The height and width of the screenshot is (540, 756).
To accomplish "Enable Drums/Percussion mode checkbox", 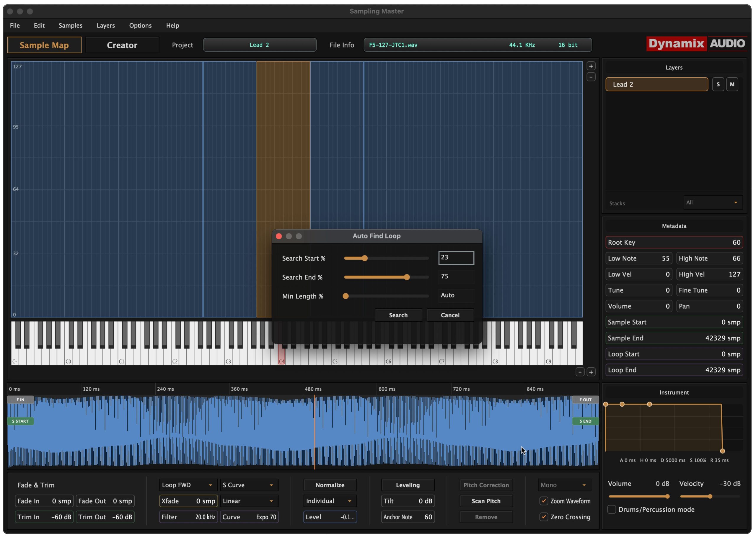I will (611, 509).
